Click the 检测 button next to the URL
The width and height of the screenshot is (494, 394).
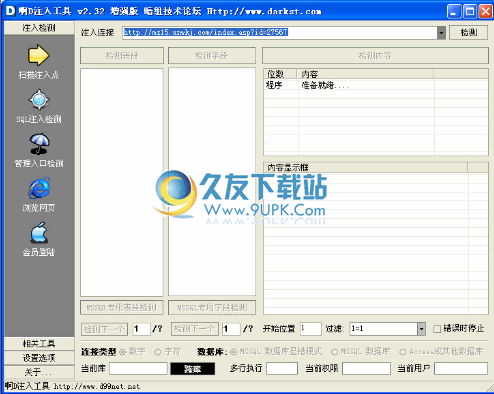[468, 32]
